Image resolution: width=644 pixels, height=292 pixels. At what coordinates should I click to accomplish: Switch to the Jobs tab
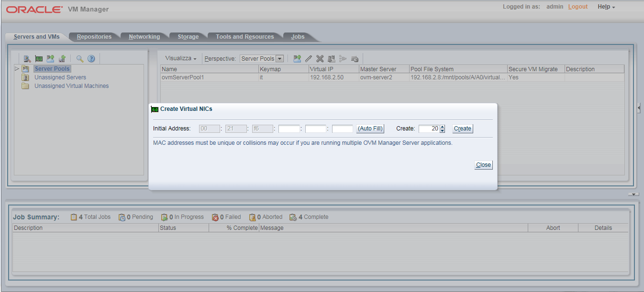pos(298,37)
